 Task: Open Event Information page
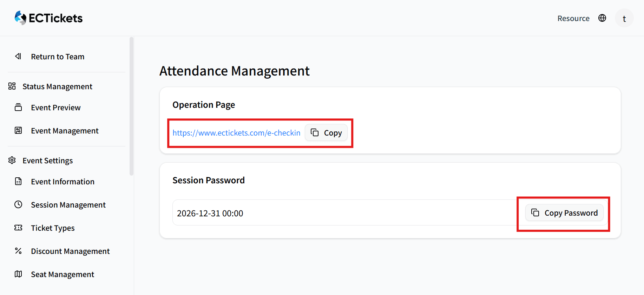(x=63, y=182)
